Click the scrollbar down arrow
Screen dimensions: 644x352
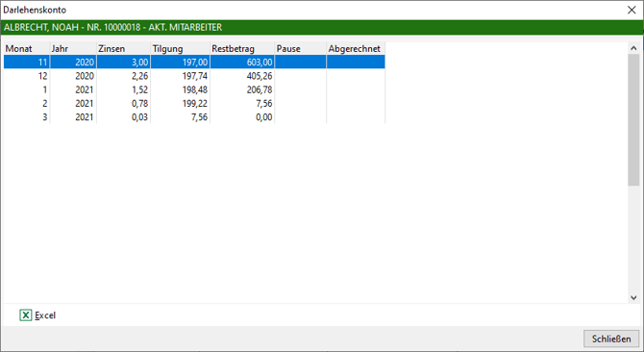coord(633,298)
